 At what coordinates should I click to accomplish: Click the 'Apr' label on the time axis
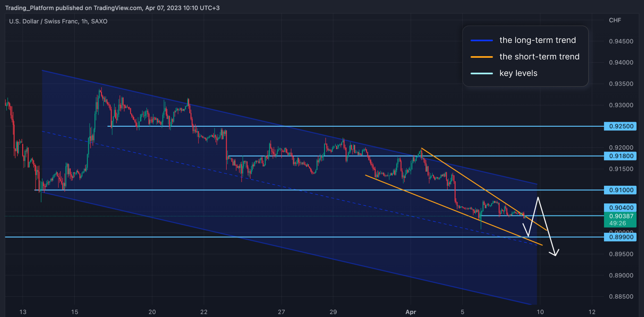tap(411, 312)
